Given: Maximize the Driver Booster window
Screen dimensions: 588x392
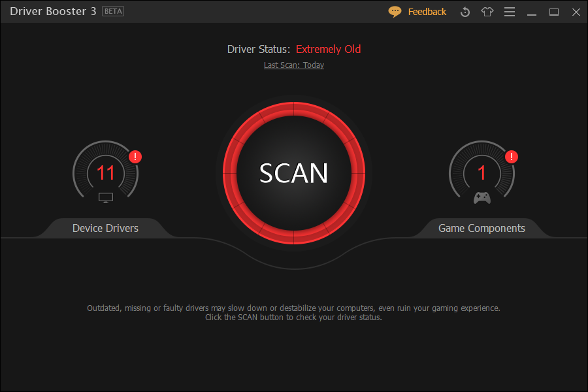Looking at the screenshot, I should pyautogui.click(x=554, y=12).
